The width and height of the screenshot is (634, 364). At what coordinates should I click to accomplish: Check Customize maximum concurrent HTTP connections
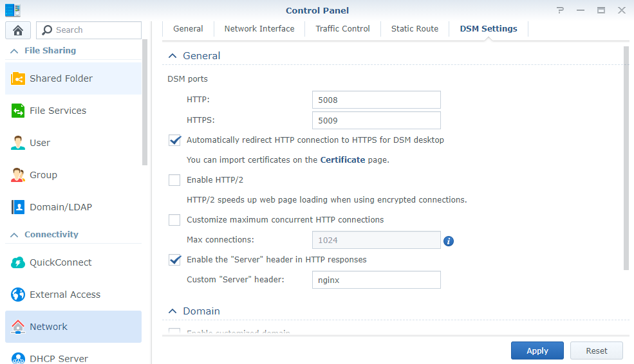(x=174, y=220)
